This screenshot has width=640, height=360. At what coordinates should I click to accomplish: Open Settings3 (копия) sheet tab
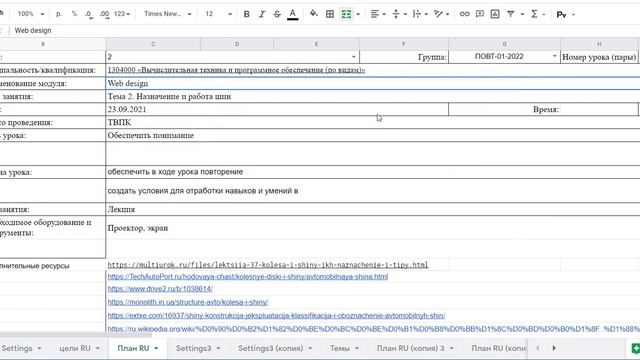(271, 348)
